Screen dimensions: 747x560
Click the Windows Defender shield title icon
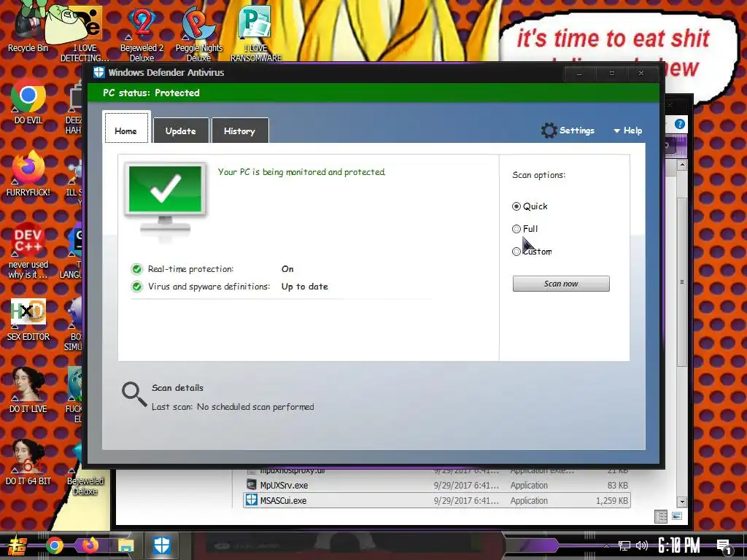pyautogui.click(x=98, y=72)
